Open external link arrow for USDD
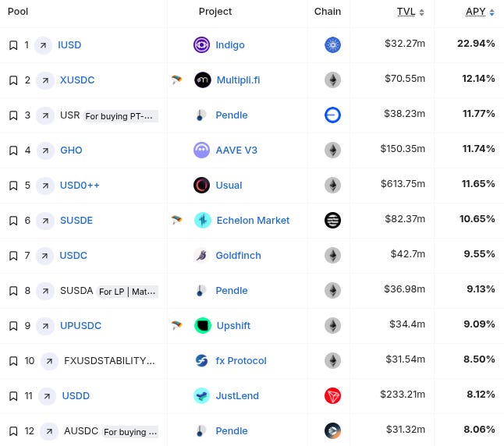Image resolution: width=504 pixels, height=446 pixels. coord(47,396)
